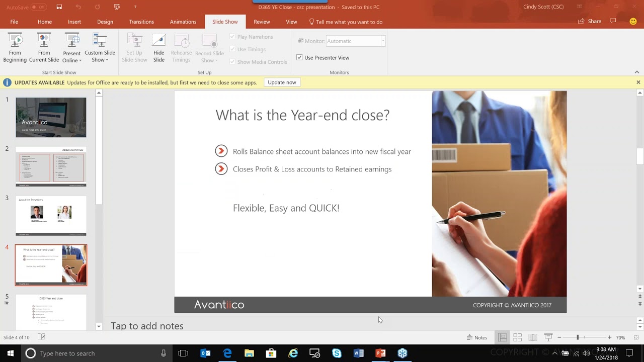Click the zoom in plus button

click(x=609, y=337)
